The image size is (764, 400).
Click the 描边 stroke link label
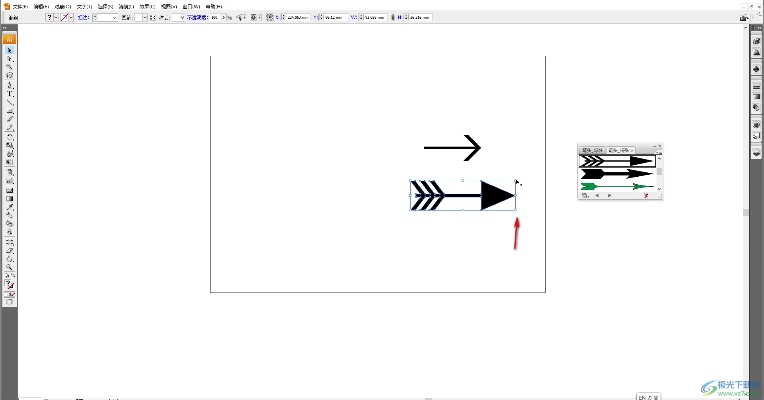(84, 18)
